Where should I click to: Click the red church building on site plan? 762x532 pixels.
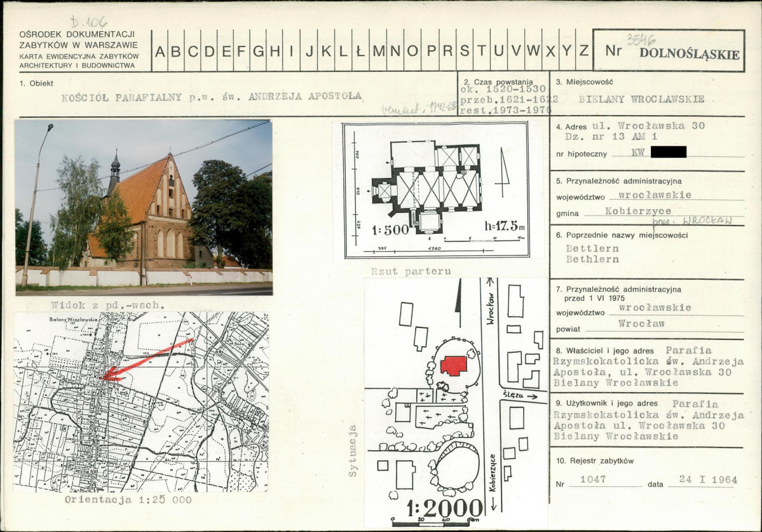tap(454, 365)
